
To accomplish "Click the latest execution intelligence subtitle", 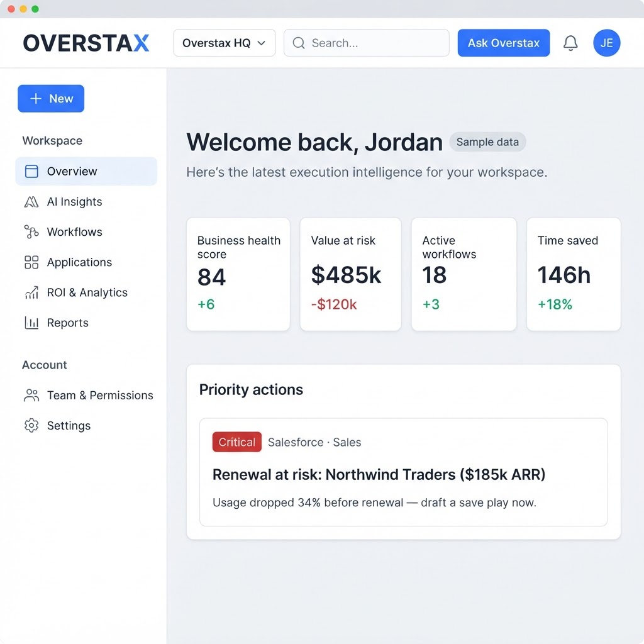I will coord(367,172).
